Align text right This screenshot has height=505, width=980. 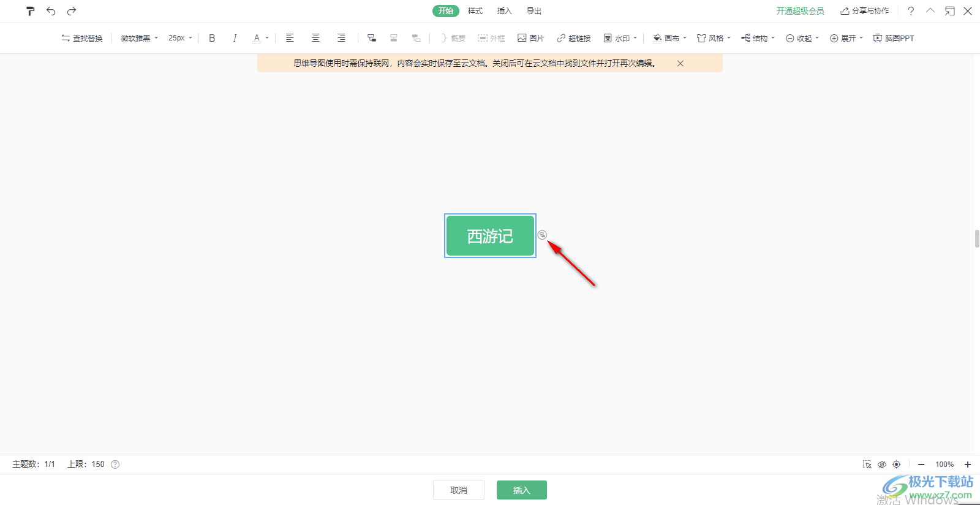[341, 38]
